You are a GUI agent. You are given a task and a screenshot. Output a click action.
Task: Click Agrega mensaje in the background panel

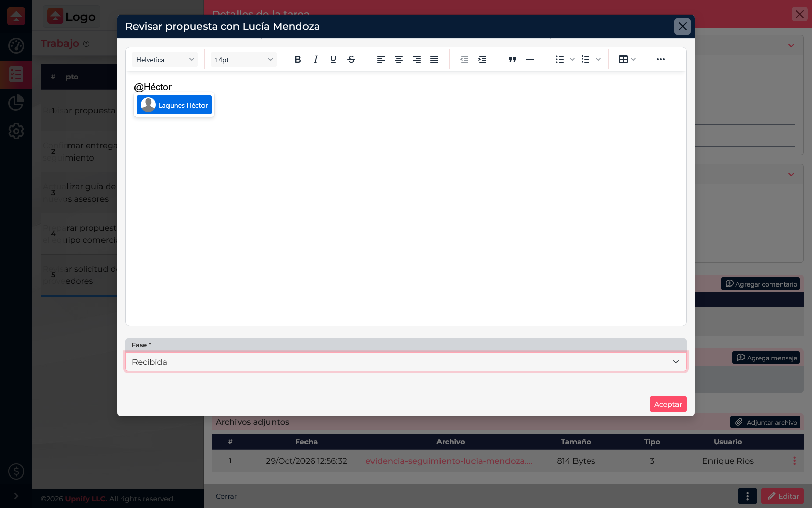pos(766,358)
